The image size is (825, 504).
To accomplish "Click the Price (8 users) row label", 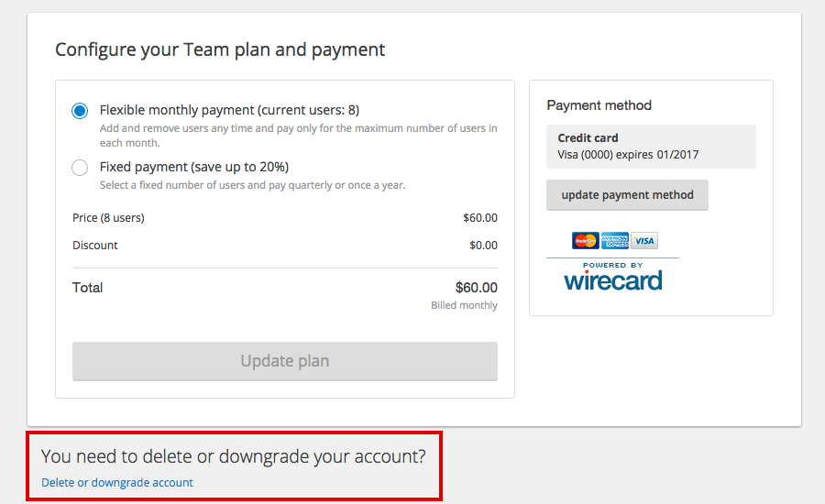I will 108,218.
